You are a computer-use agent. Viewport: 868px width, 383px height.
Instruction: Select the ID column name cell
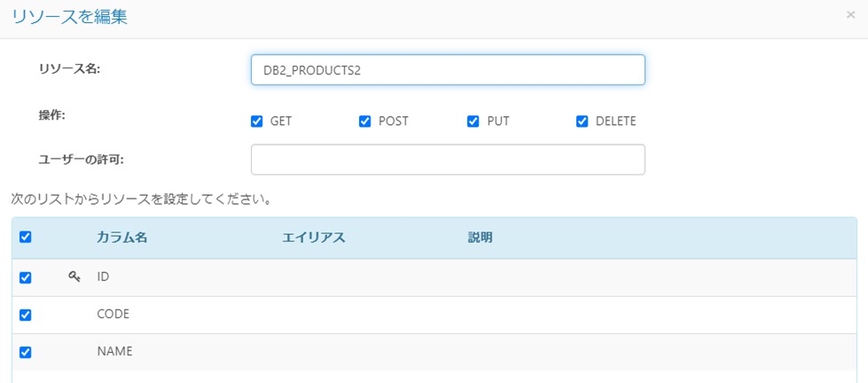pos(103,277)
